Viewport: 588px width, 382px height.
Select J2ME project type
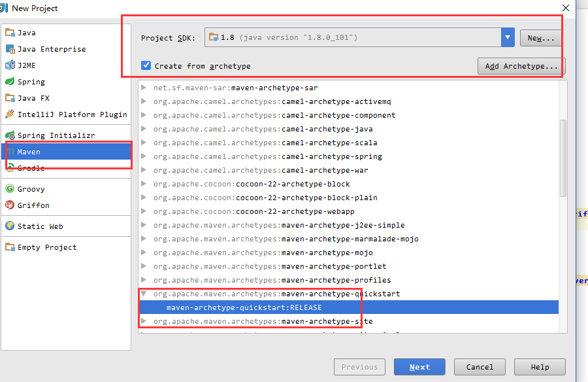(x=66, y=65)
